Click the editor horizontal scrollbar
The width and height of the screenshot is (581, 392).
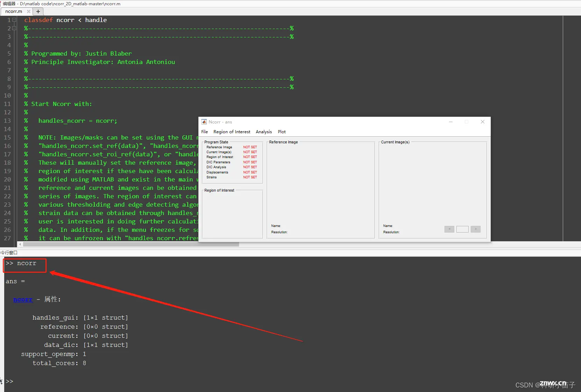click(x=132, y=244)
